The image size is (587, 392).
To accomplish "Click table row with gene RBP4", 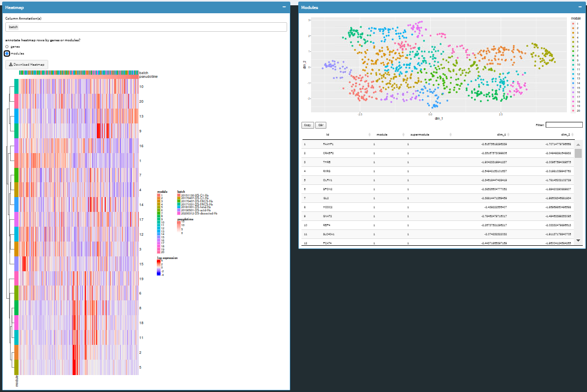I will [438, 225].
